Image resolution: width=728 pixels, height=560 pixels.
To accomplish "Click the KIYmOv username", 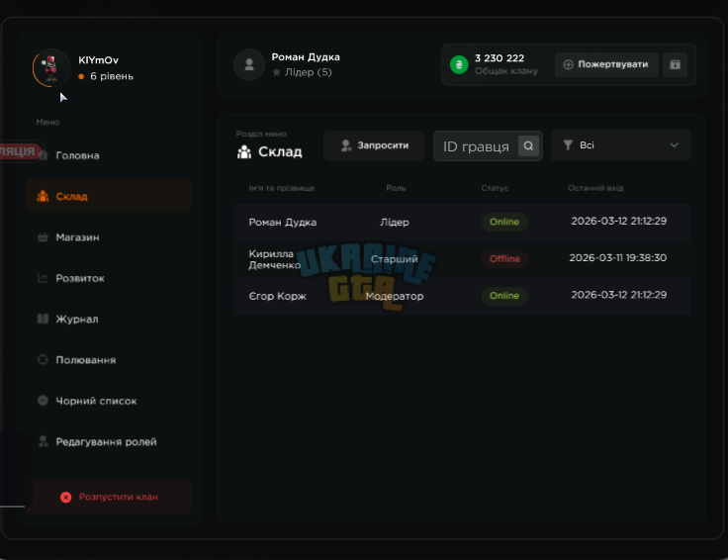I will point(99,60).
